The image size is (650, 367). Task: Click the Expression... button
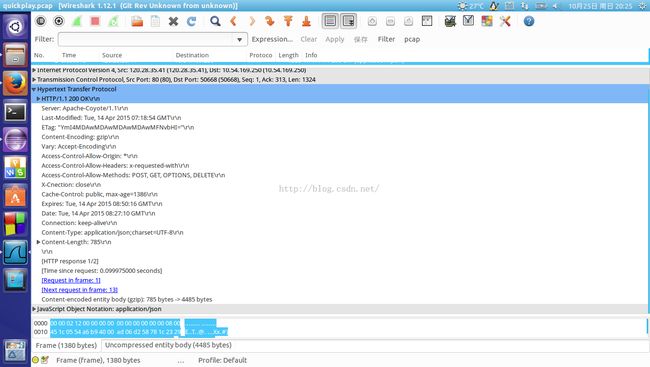coord(272,39)
